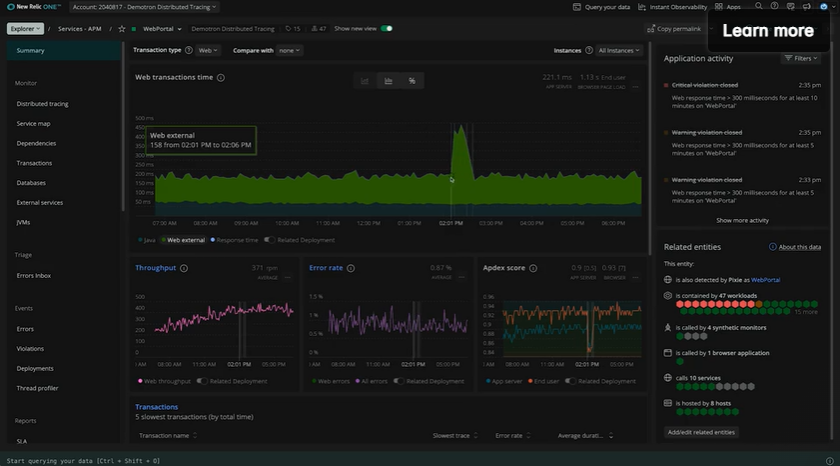The image size is (840, 466).
Task: Toggle the Show new view switch
Action: coord(386,29)
